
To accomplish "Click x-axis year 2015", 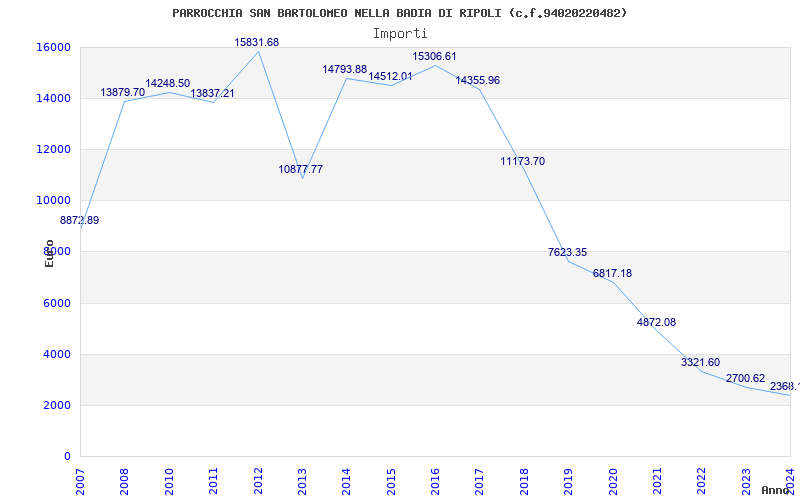I will (391, 481).
